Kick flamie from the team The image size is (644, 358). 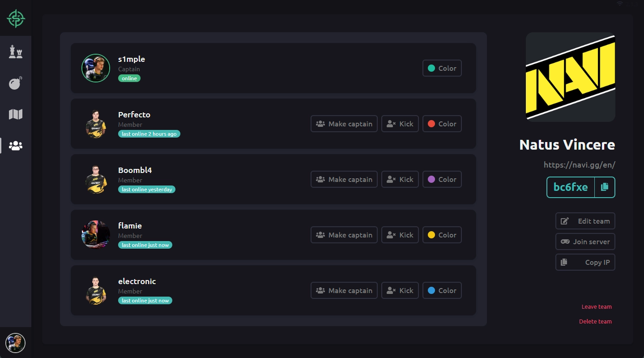tap(400, 235)
